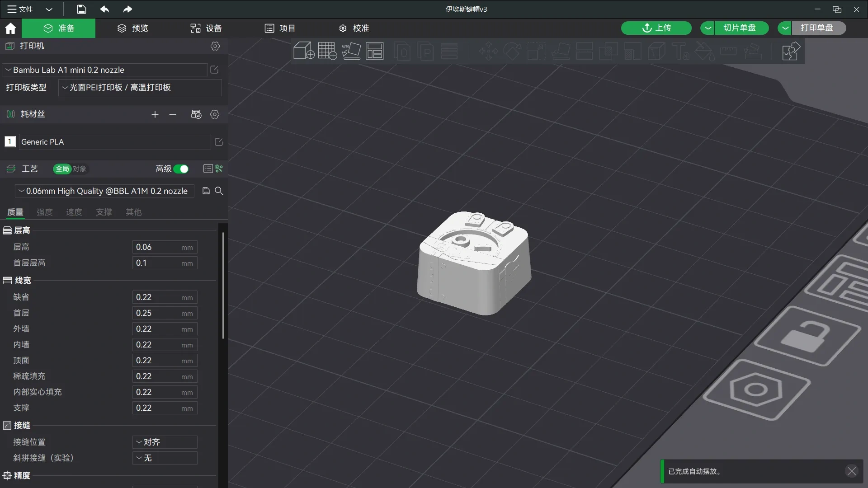
Task: Open the plate type (打印板类型) dropdown
Action: (x=140, y=88)
